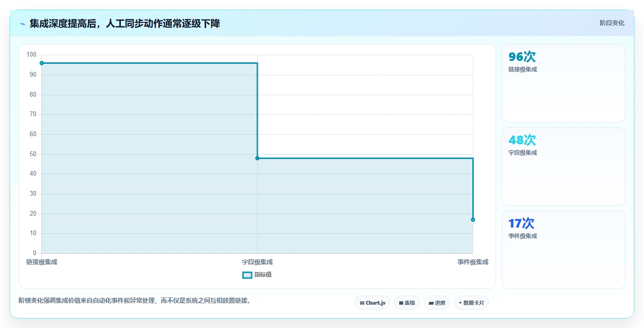Click the 指标值 legend text

263,275
